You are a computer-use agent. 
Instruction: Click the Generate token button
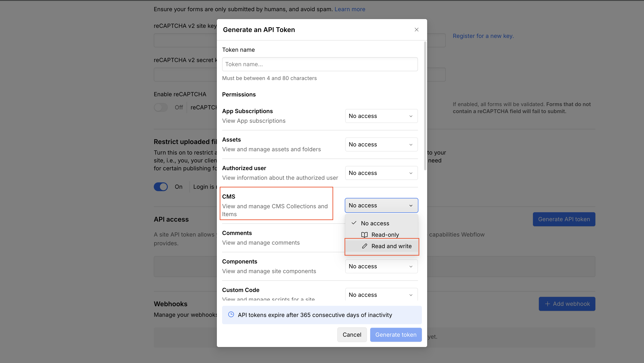click(396, 335)
